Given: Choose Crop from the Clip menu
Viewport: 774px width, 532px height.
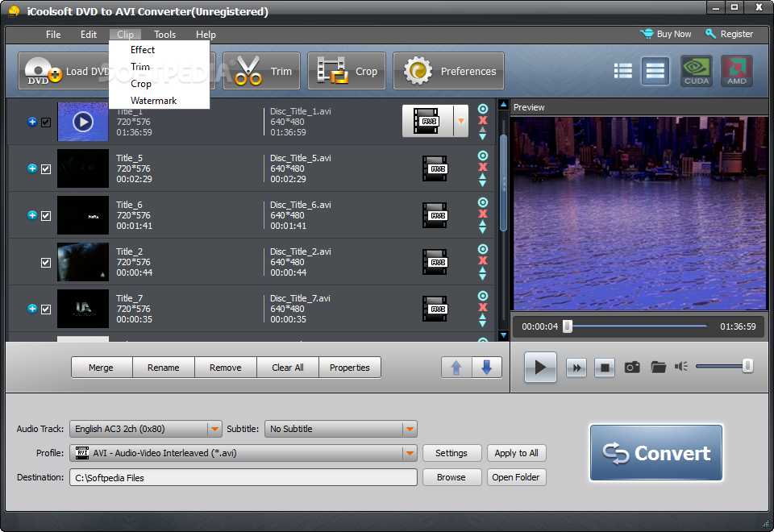Looking at the screenshot, I should (140, 84).
